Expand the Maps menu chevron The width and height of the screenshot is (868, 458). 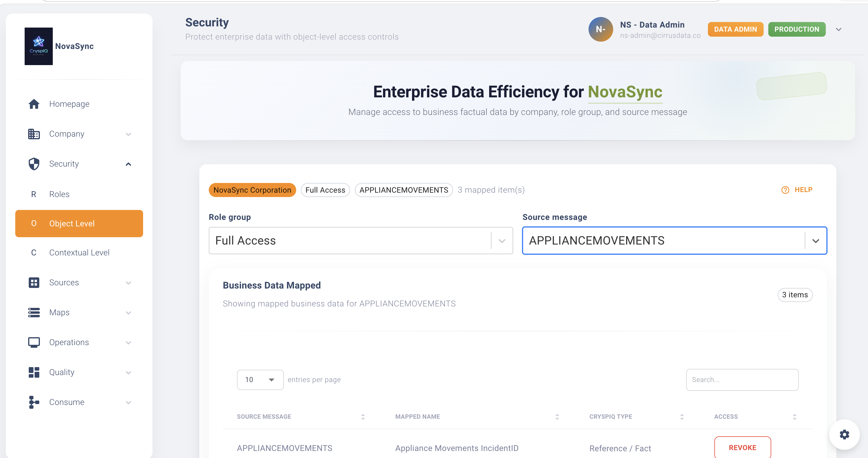128,313
